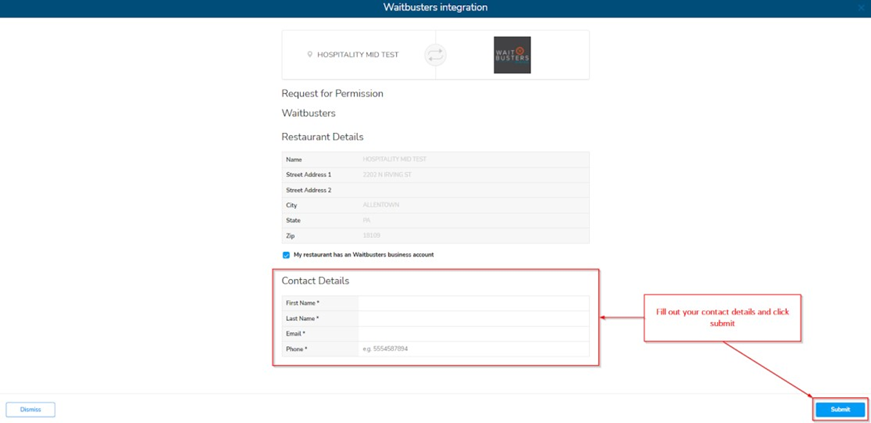Click the Street Address 1 value 2202 N IRVING ST
The width and height of the screenshot is (871, 423).
click(387, 175)
